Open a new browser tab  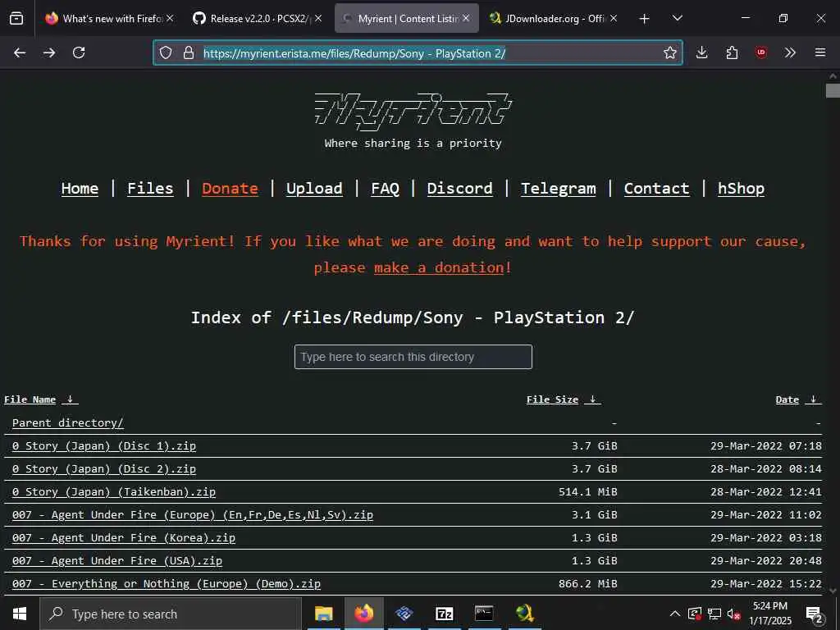(x=645, y=19)
